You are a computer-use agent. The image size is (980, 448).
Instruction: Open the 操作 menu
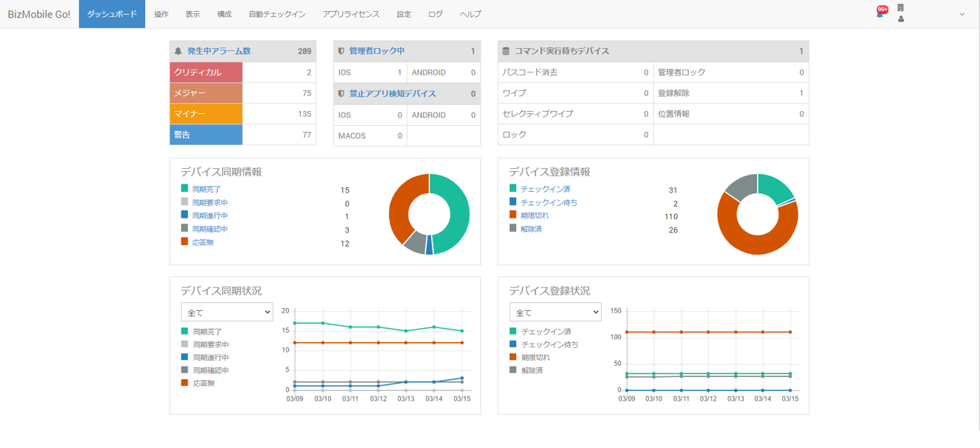click(161, 14)
